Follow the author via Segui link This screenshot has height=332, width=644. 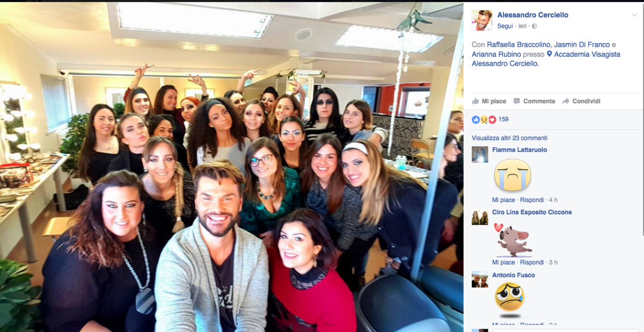[505, 26]
